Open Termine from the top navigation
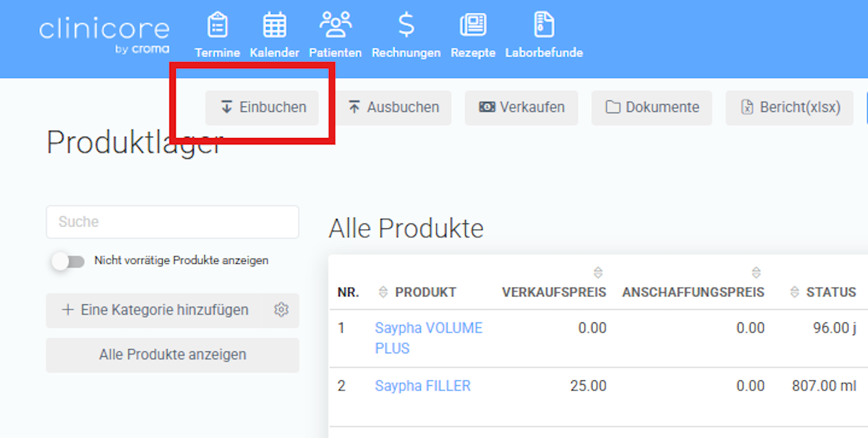This screenshot has height=438, width=868. 217,35
